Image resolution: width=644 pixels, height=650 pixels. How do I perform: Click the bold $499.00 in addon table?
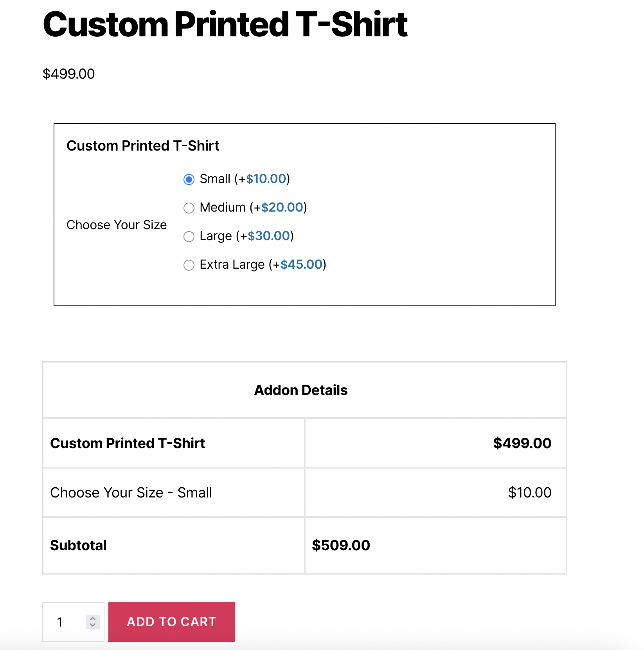pyautogui.click(x=522, y=443)
